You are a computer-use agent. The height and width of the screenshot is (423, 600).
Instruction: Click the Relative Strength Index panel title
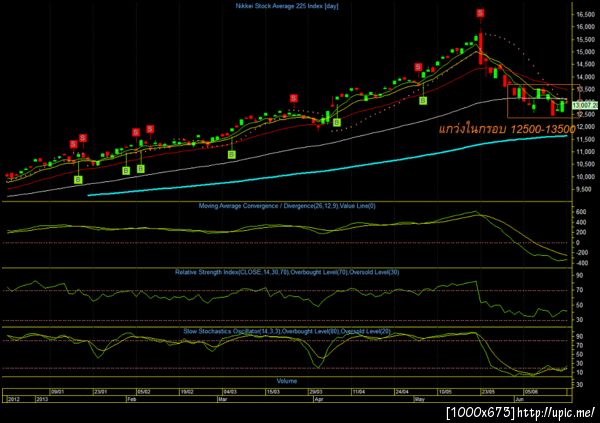[287, 273]
